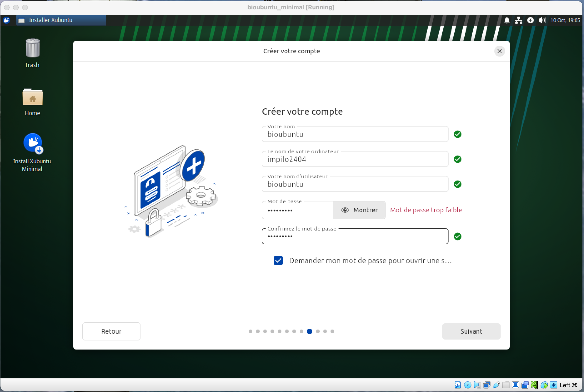Click the computer name field impilo2404

point(355,159)
